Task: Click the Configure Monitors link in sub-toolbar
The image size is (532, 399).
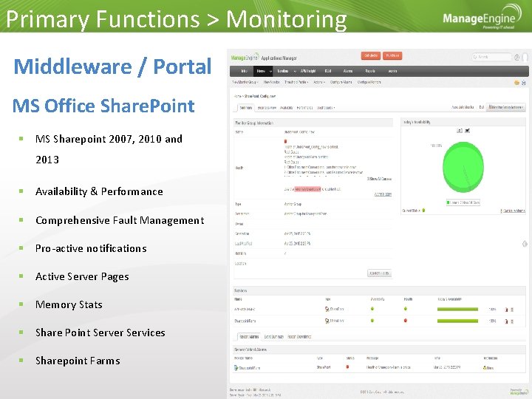Action: pyautogui.click(x=369, y=82)
